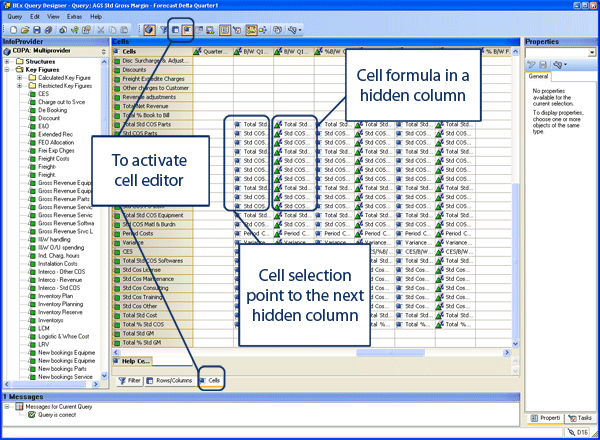Collapse the Key Figures folder
The width and height of the screenshot is (600, 440).
[8, 69]
